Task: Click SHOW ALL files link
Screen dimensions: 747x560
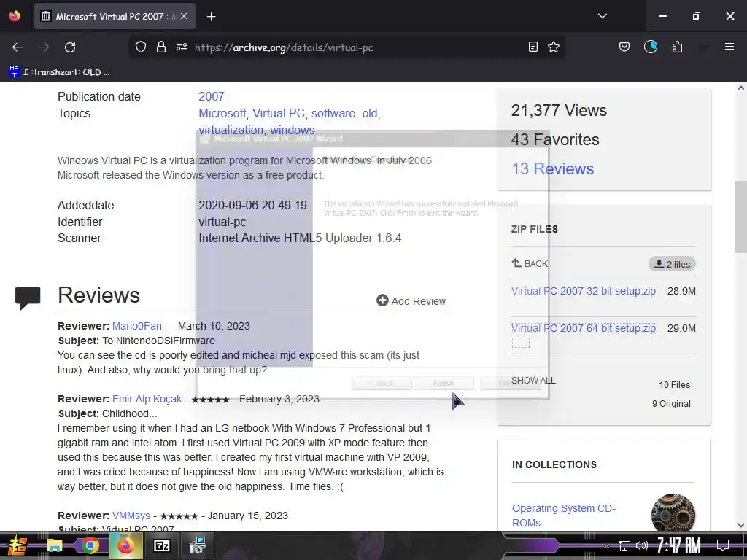Action: (533, 381)
